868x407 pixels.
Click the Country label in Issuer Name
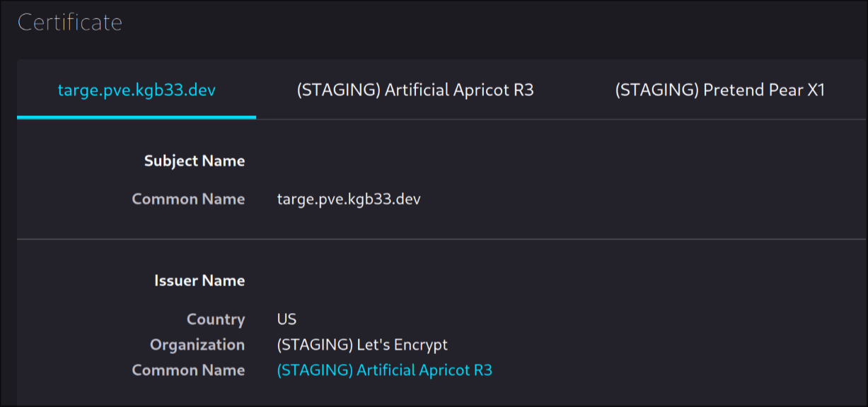point(216,319)
